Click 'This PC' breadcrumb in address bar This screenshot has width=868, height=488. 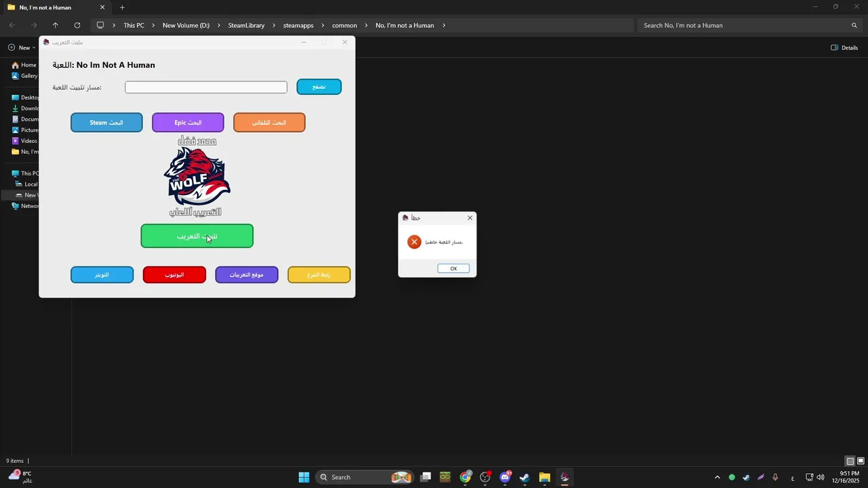[x=134, y=25]
